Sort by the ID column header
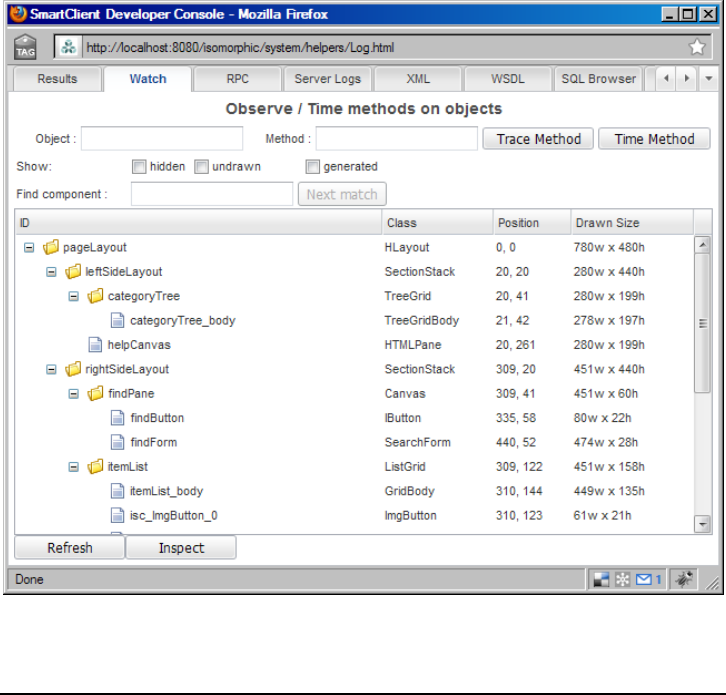726x695 pixels. [x=199, y=223]
